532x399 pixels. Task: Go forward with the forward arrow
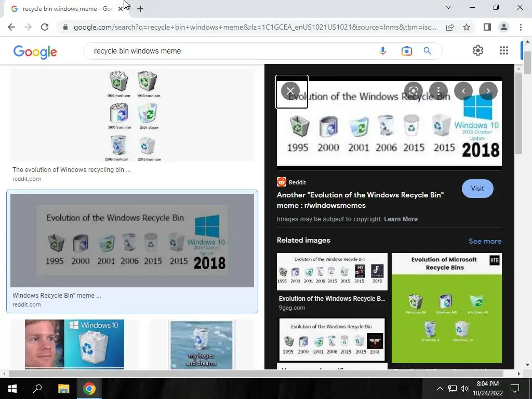[x=28, y=27]
